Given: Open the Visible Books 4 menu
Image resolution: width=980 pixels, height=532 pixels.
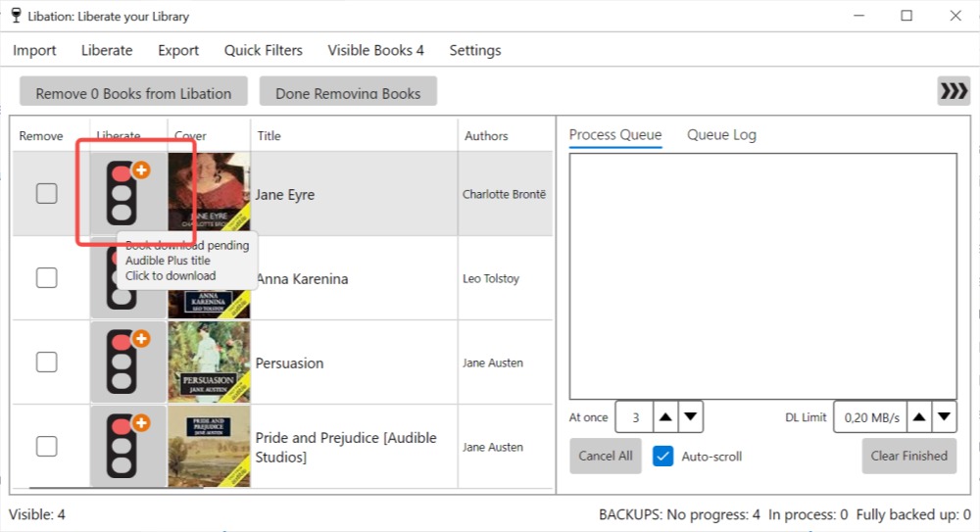Looking at the screenshot, I should click(375, 50).
